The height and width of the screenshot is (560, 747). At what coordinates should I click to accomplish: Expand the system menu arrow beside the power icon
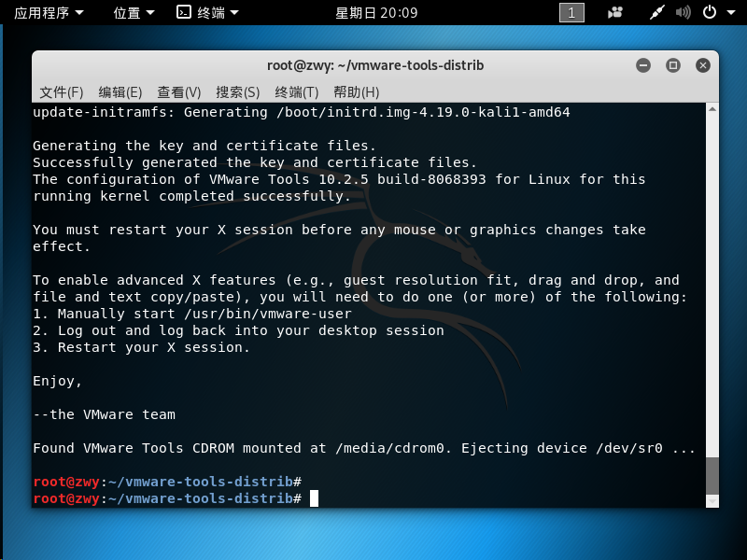click(731, 13)
